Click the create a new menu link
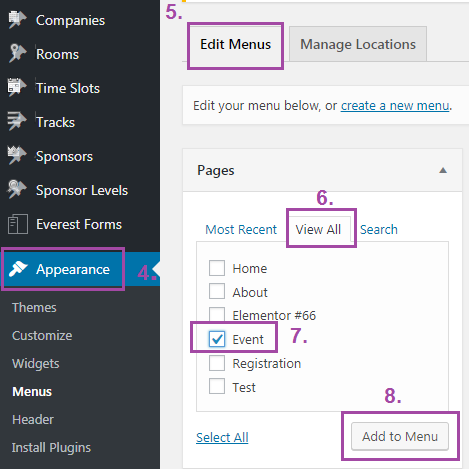The height and width of the screenshot is (469, 469). click(x=395, y=106)
